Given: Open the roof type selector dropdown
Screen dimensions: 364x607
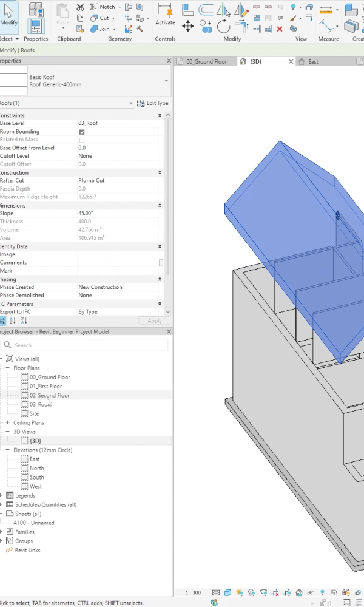Looking at the screenshot, I should (x=166, y=81).
